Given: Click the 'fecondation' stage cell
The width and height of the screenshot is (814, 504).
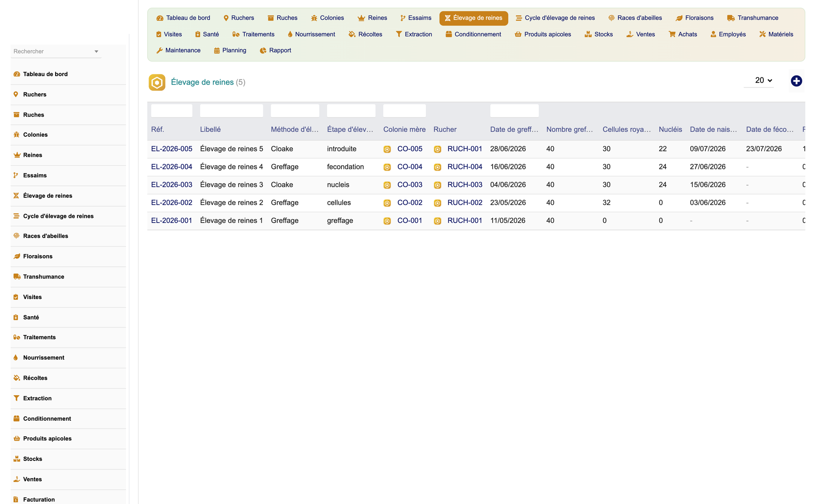Looking at the screenshot, I should tap(345, 167).
